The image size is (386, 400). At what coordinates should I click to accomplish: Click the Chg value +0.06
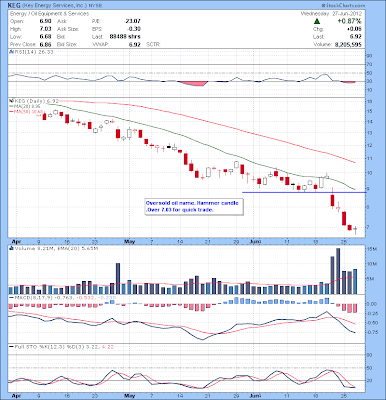pos(355,29)
